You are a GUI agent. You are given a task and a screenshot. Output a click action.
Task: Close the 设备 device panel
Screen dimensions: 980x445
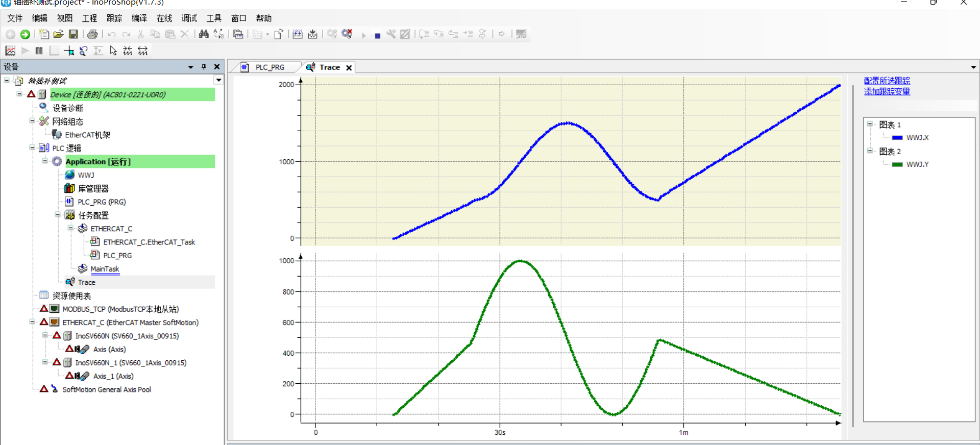[x=217, y=67]
